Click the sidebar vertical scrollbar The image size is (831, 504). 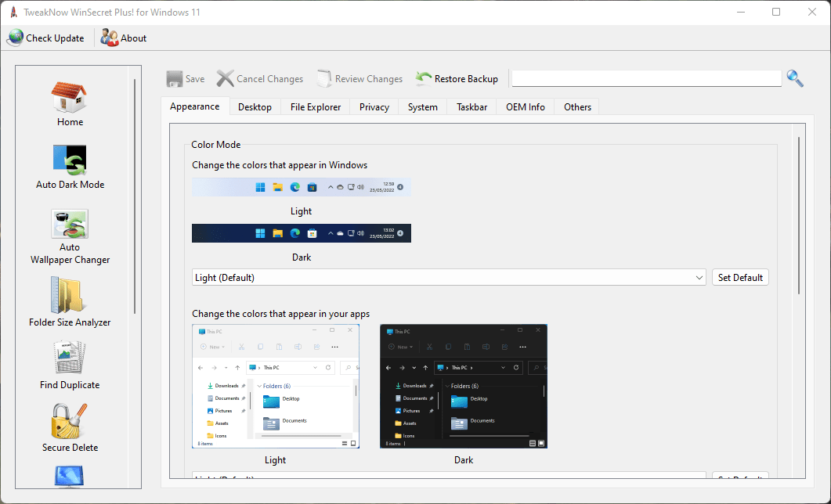click(135, 196)
